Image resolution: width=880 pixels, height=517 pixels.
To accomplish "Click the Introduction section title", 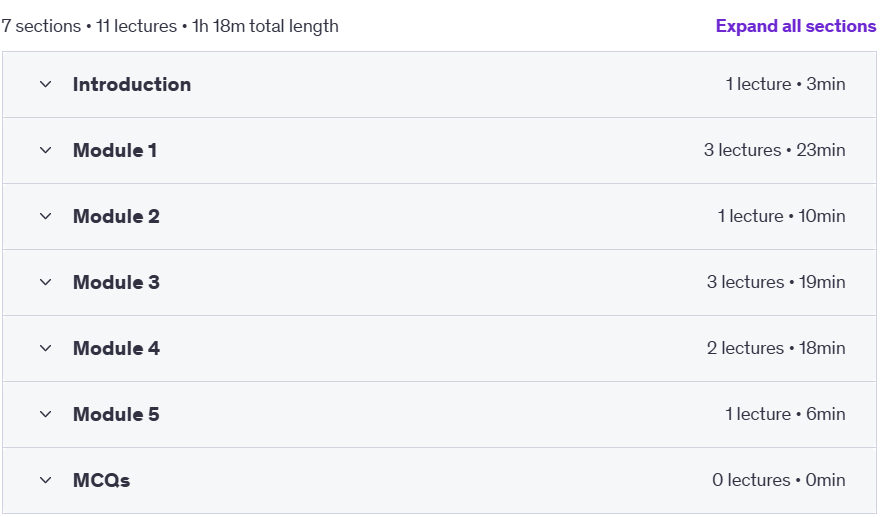I will 132,84.
